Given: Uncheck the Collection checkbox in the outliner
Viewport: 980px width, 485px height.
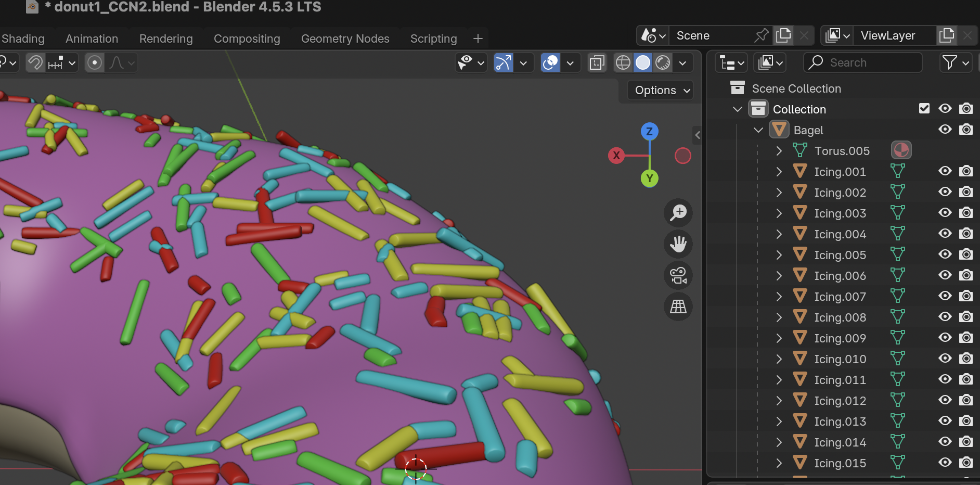Looking at the screenshot, I should coord(924,108).
